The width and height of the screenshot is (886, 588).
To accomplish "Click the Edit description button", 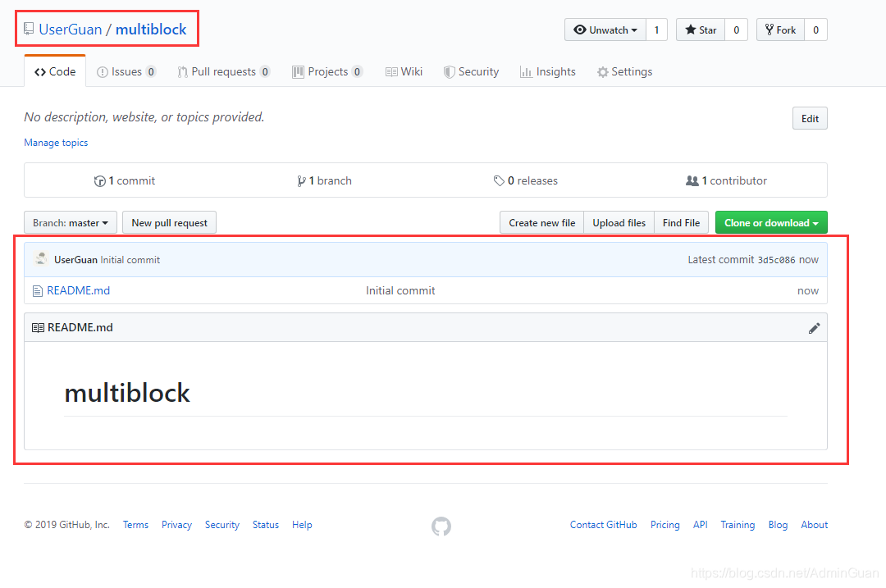I will pos(810,119).
